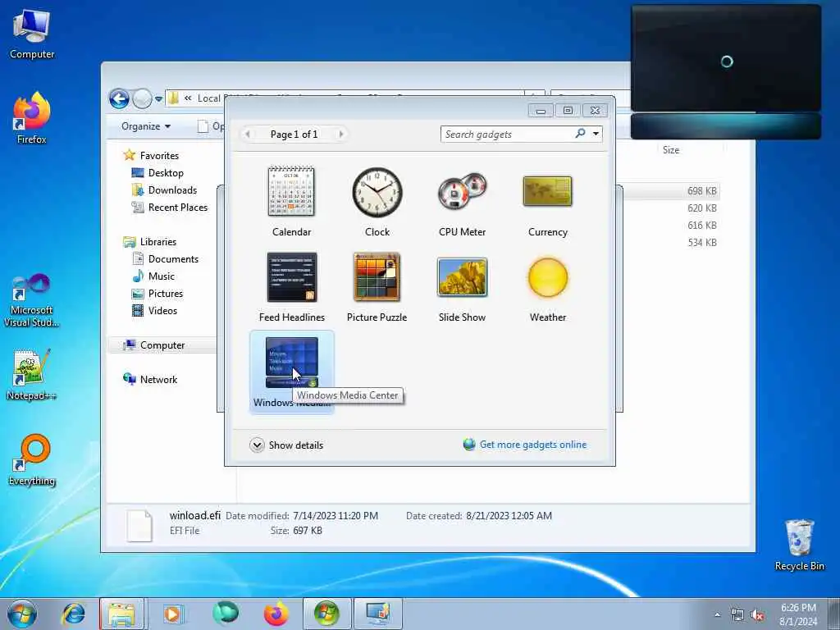Open Videos library
The height and width of the screenshot is (630, 840).
[162, 311]
